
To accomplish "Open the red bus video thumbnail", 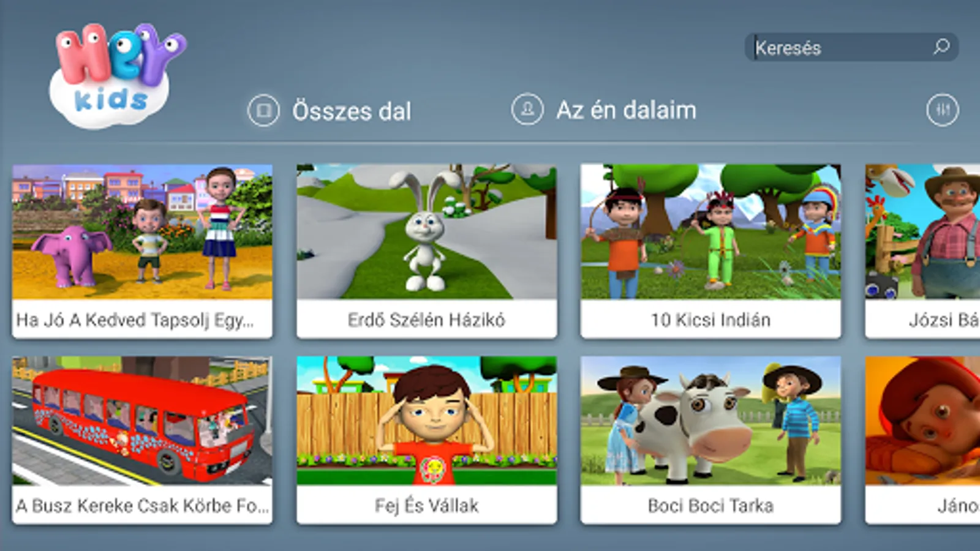I will (142, 421).
